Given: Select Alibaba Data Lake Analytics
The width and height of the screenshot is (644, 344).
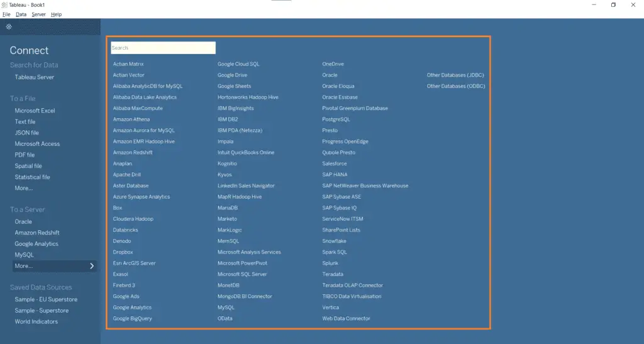Looking at the screenshot, I should [145, 97].
